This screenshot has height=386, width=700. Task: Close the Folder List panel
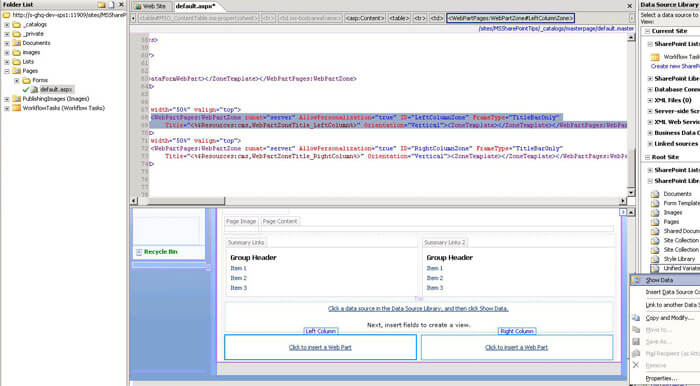[121, 5]
